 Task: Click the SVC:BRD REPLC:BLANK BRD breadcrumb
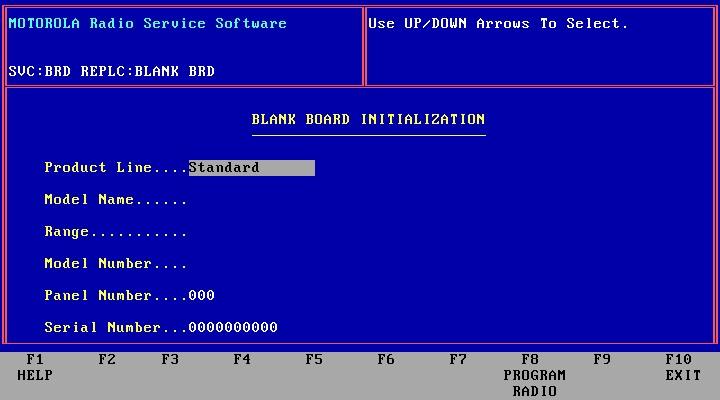click(112, 71)
